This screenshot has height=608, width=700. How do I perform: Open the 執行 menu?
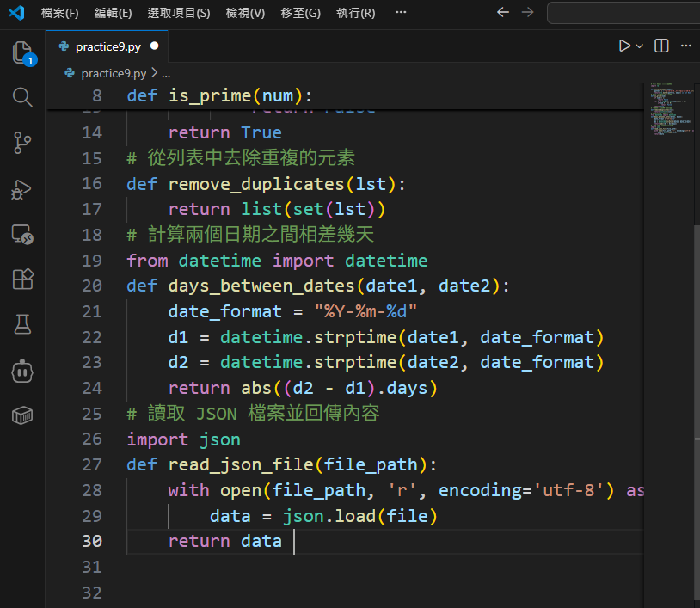pyautogui.click(x=354, y=13)
